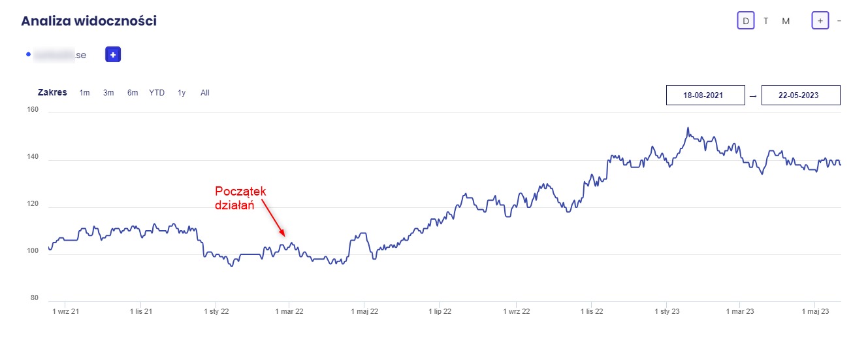Select the 3m range option
The height and width of the screenshot is (340, 868).
[x=108, y=93]
